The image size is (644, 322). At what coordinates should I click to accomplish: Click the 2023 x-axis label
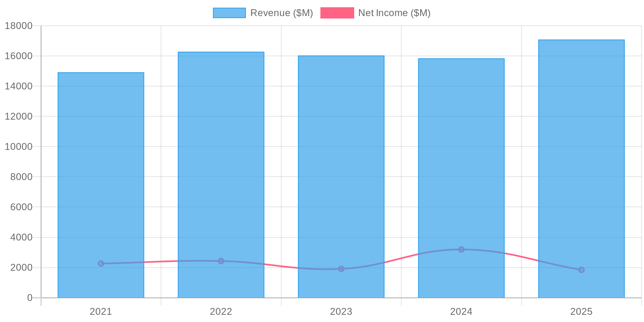pyautogui.click(x=341, y=312)
